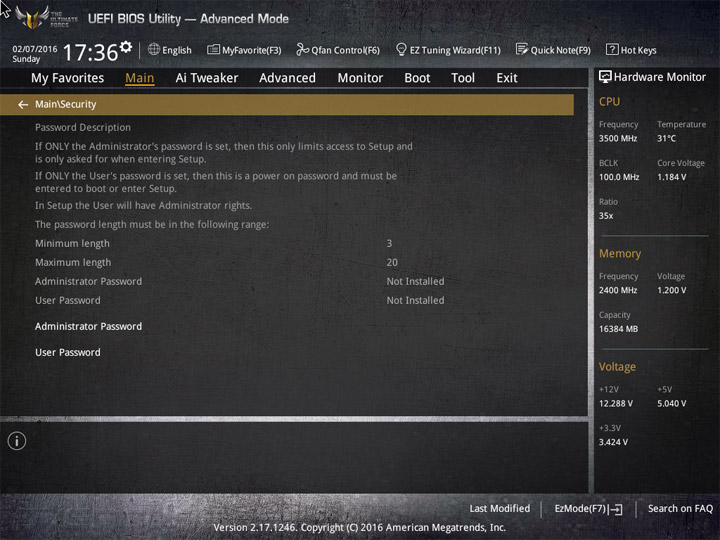The width and height of the screenshot is (720, 540).
Task: Click User Password Not Installed status
Action: 415,300
